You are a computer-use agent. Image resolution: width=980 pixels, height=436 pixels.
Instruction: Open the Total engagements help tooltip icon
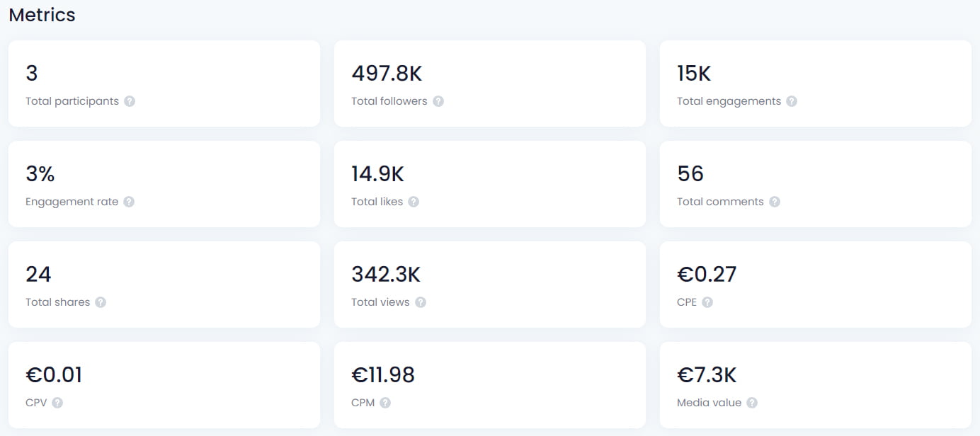pyautogui.click(x=792, y=101)
